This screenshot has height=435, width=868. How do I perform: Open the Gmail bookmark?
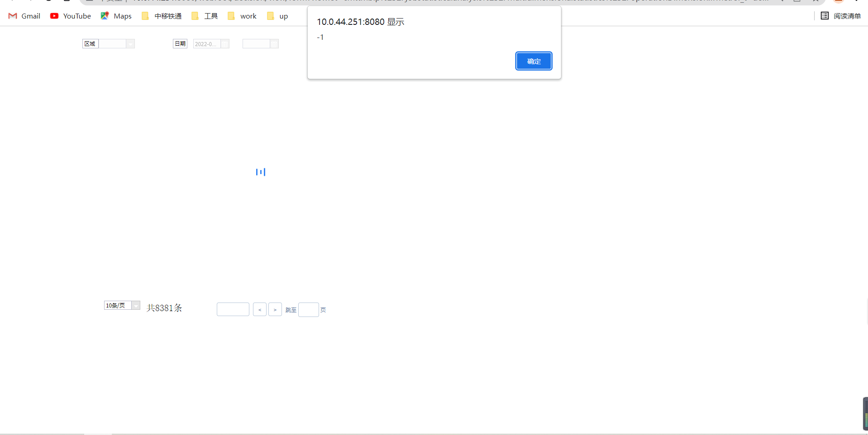tap(24, 16)
